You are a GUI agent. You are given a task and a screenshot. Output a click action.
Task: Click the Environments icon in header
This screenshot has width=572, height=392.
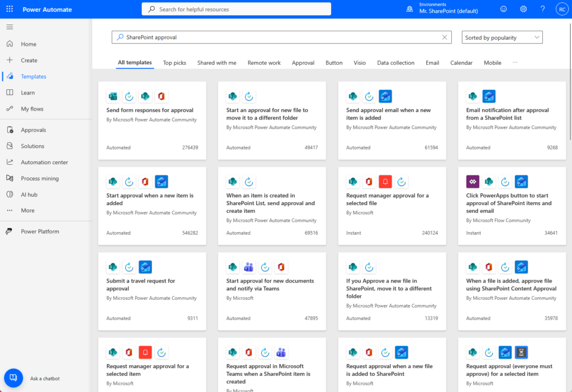tap(409, 9)
